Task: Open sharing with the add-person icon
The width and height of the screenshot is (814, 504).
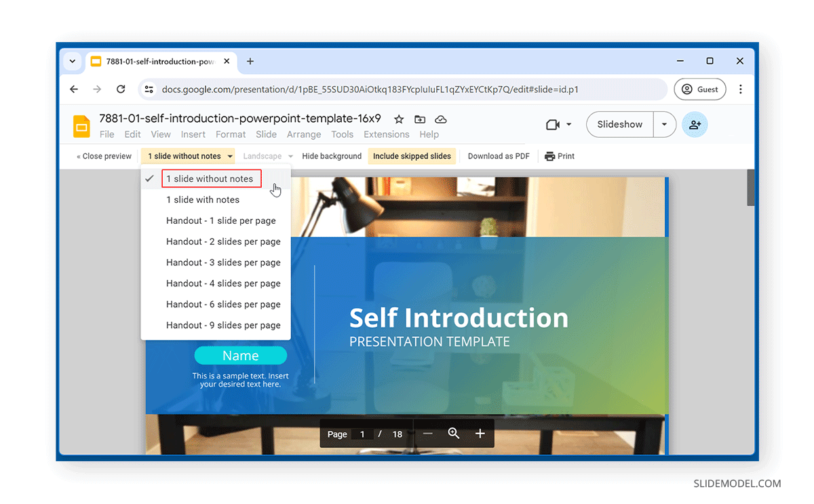Action: 695,124
